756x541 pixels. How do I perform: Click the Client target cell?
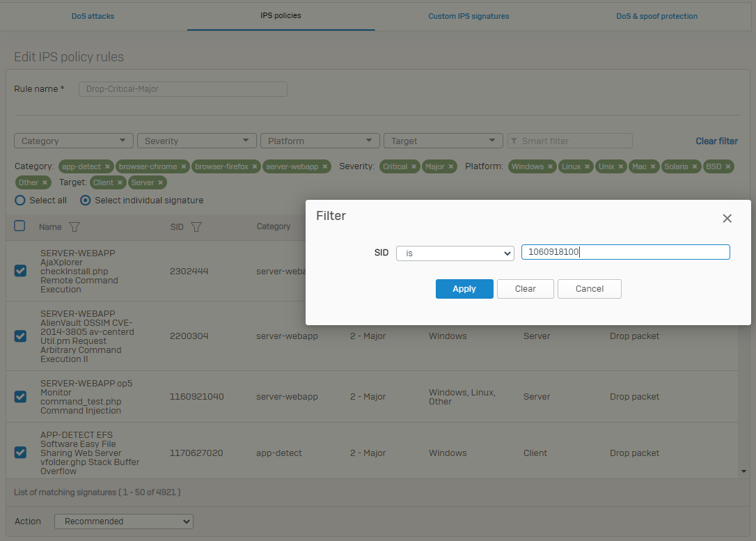535,453
